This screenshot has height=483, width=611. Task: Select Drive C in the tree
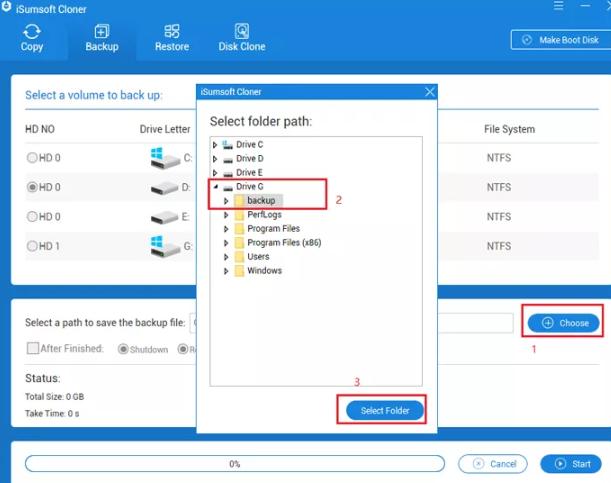pos(249,145)
